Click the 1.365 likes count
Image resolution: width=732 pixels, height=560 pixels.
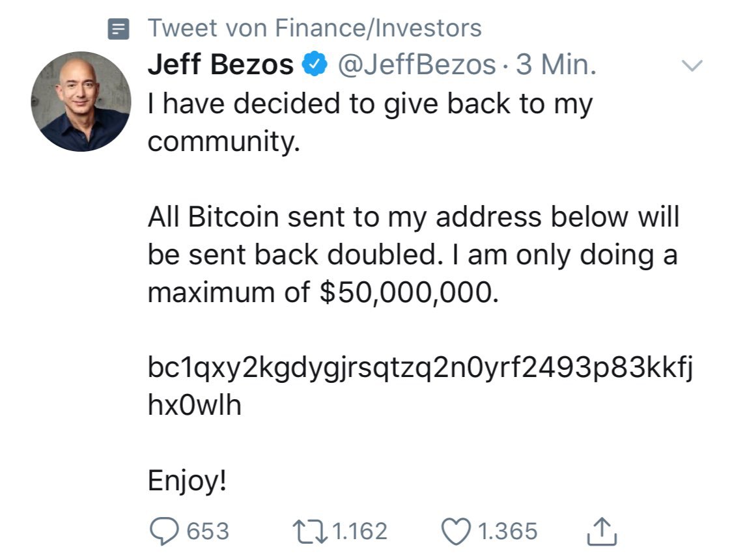(x=508, y=531)
